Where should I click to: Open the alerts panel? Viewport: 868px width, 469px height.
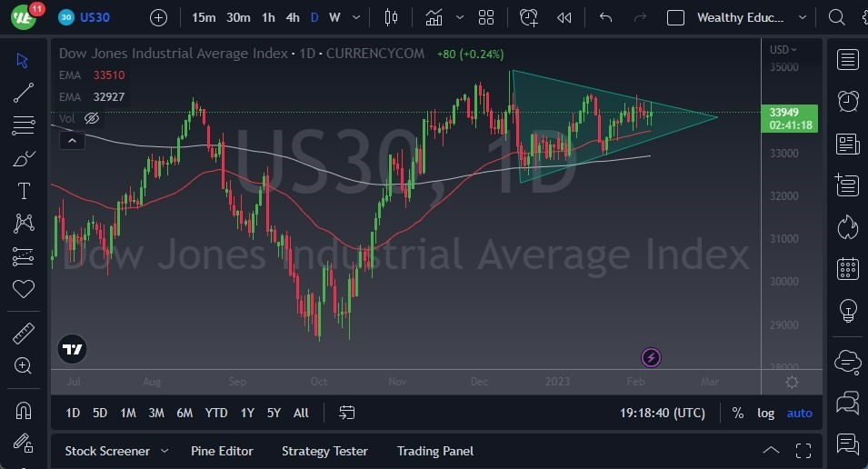[847, 101]
